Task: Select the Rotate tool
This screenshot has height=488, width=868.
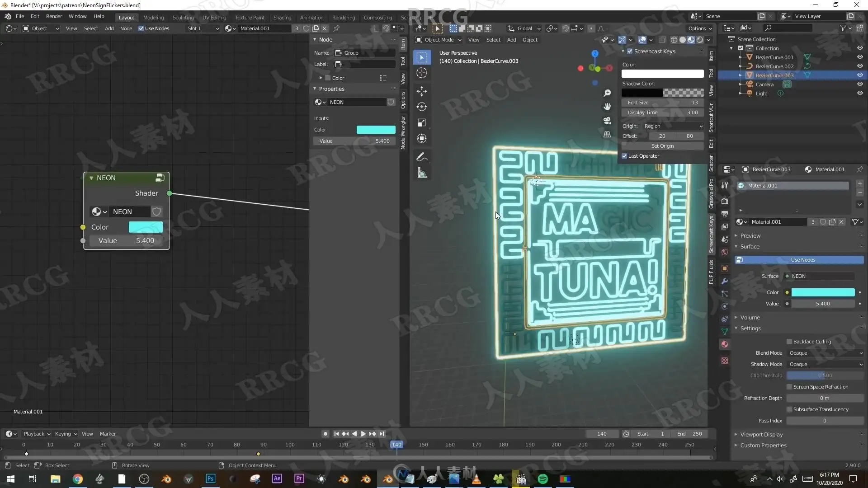Action: coord(421,107)
